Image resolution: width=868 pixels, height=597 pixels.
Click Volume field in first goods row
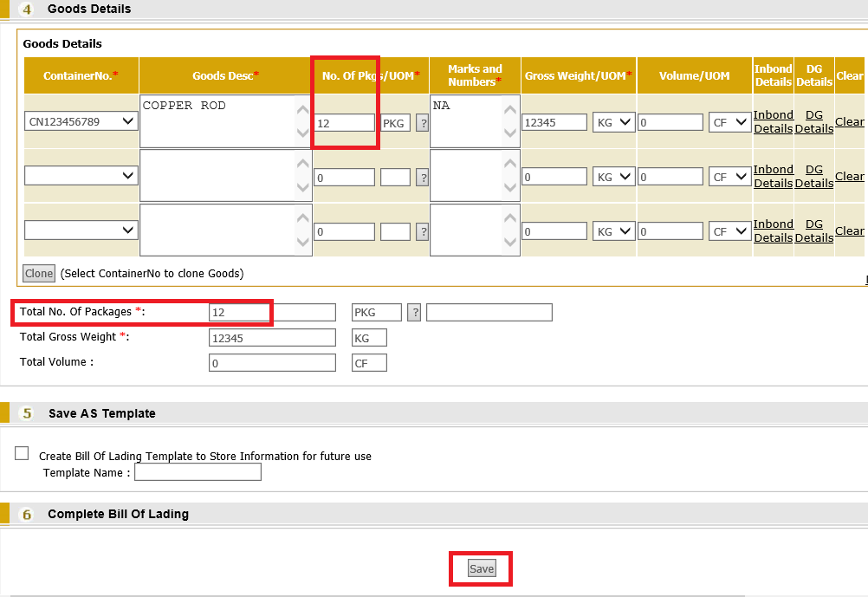coord(670,122)
